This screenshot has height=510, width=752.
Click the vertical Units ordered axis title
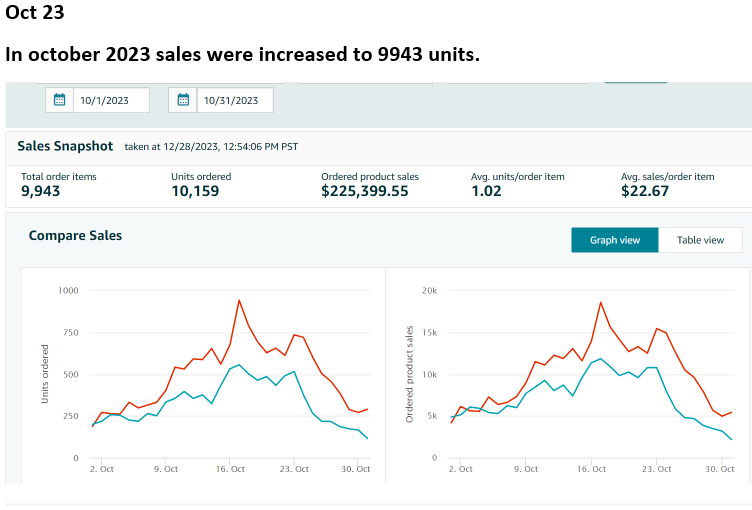tap(44, 374)
